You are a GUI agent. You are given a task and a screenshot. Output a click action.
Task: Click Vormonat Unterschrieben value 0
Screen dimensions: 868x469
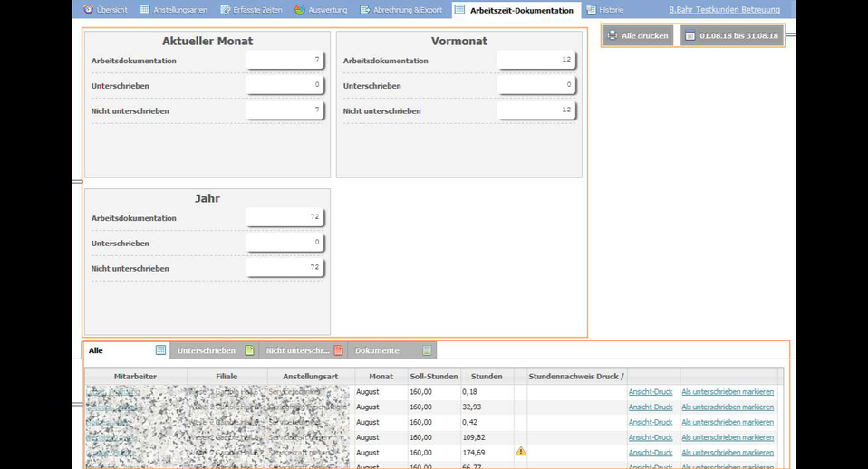point(536,85)
